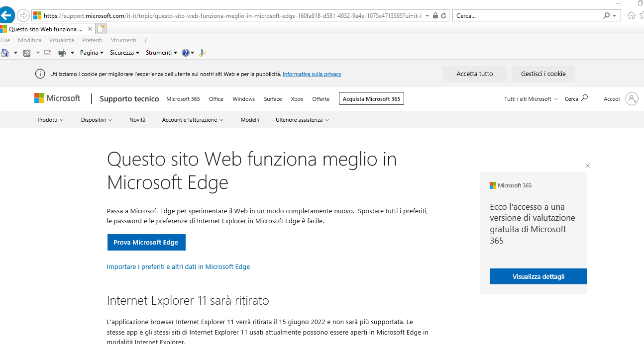
Task: Expand Tutti i siti Microsoft dropdown
Action: (531, 99)
